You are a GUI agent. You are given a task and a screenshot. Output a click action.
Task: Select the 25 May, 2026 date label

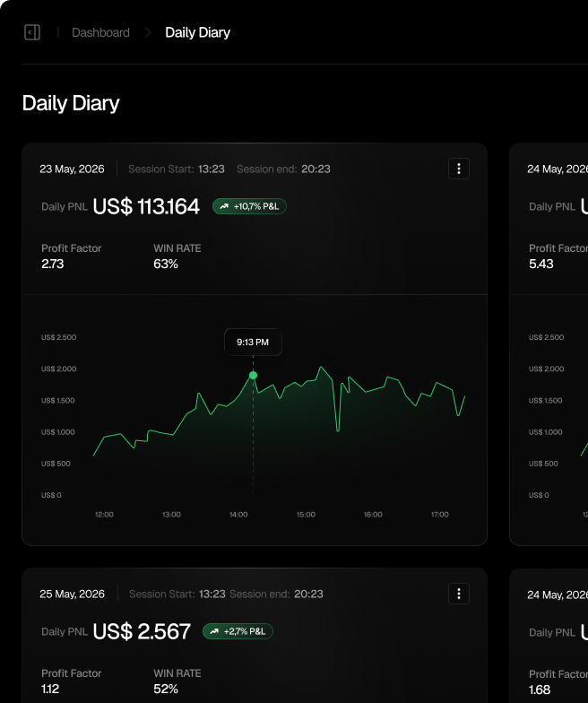point(72,594)
